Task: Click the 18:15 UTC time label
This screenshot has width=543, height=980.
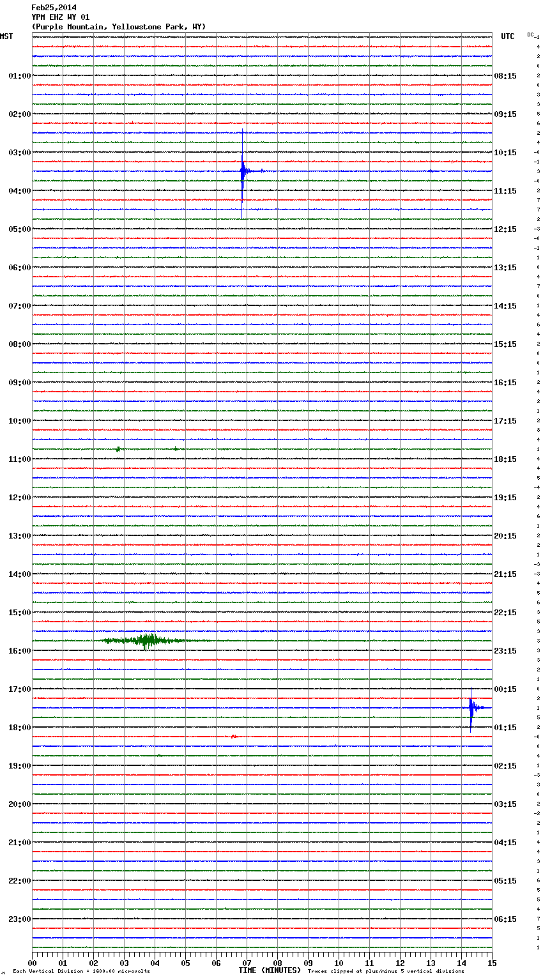Action: tap(505, 459)
